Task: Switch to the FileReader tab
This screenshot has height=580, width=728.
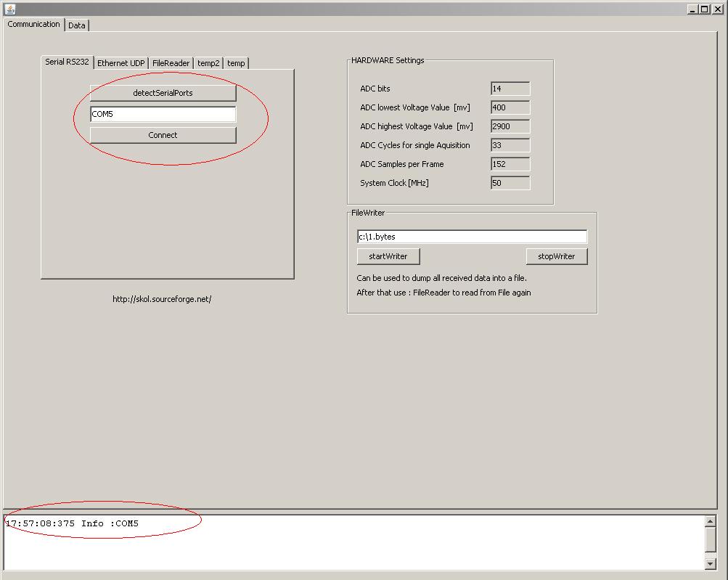Action: point(171,63)
